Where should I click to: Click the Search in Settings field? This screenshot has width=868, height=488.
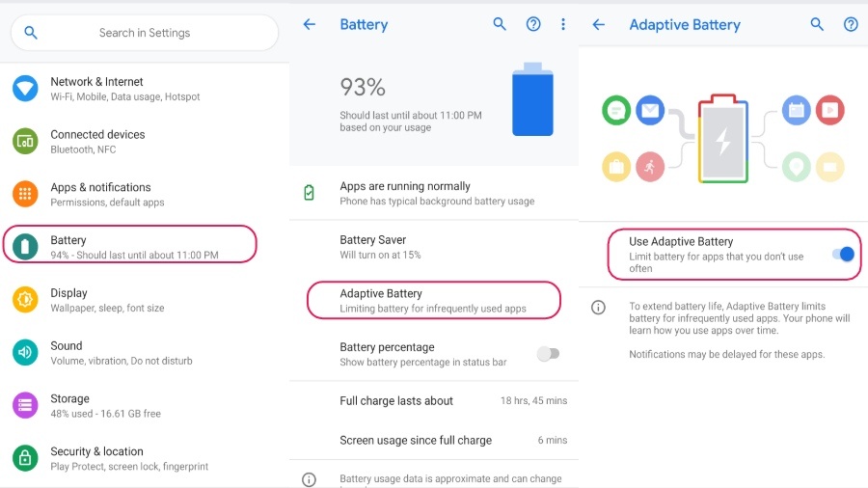pos(145,33)
